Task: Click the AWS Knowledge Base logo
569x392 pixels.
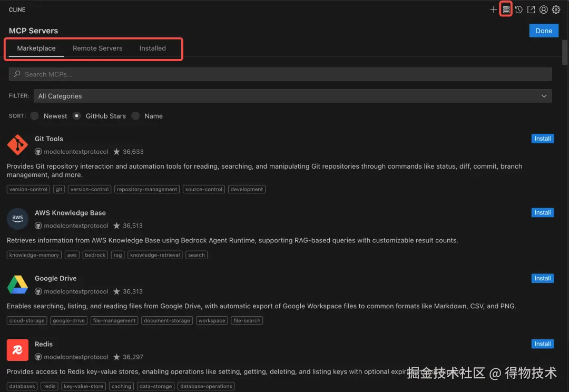Action: [x=17, y=219]
